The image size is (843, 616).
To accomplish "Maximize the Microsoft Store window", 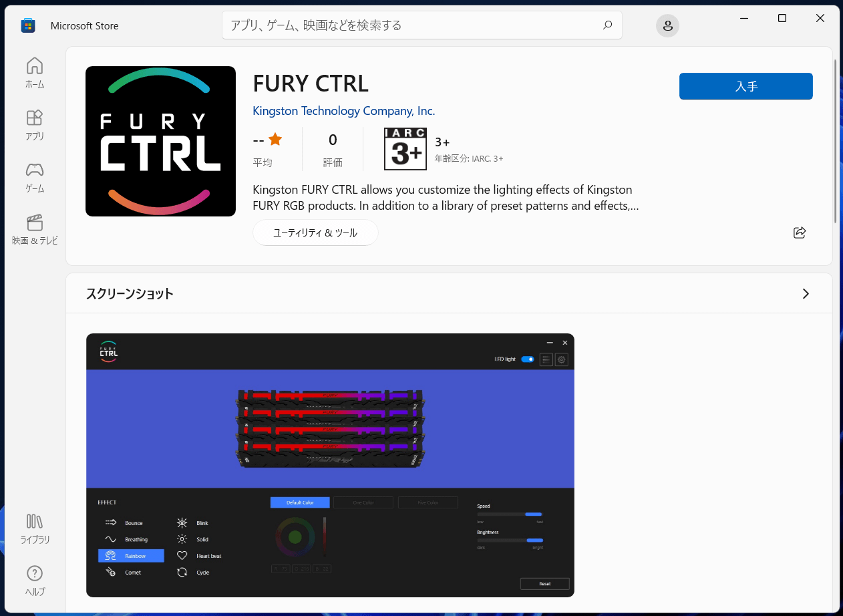I will pyautogui.click(x=782, y=19).
